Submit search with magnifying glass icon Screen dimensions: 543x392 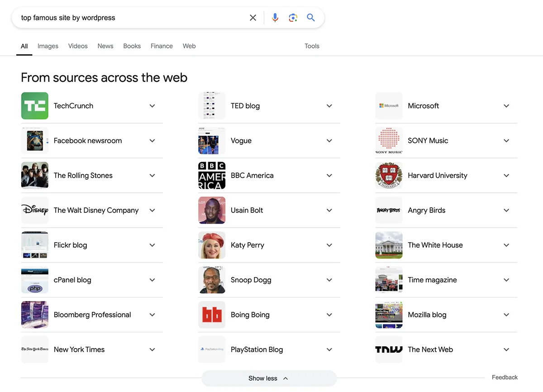click(x=311, y=18)
